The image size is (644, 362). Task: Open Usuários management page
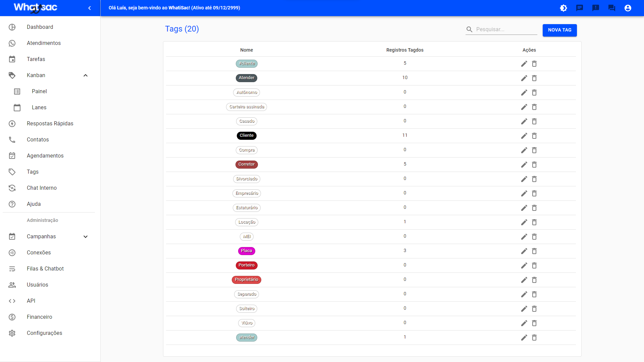[50, 285]
